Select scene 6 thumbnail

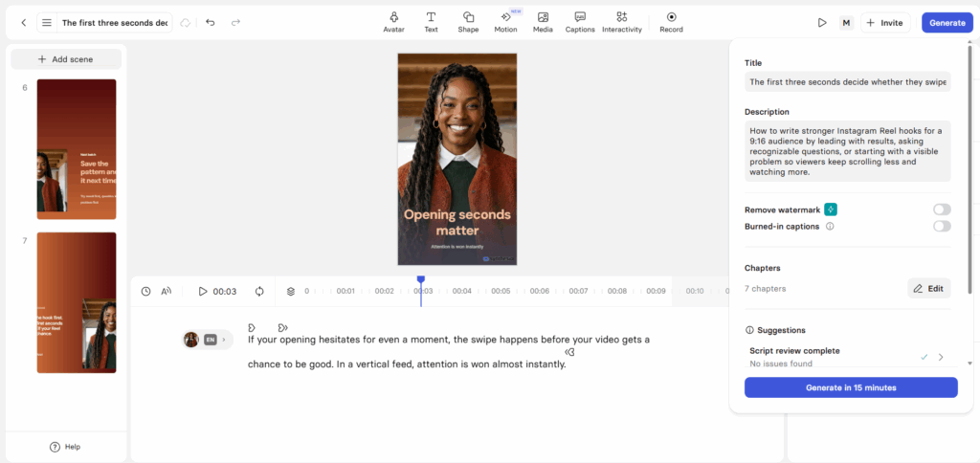click(77, 149)
